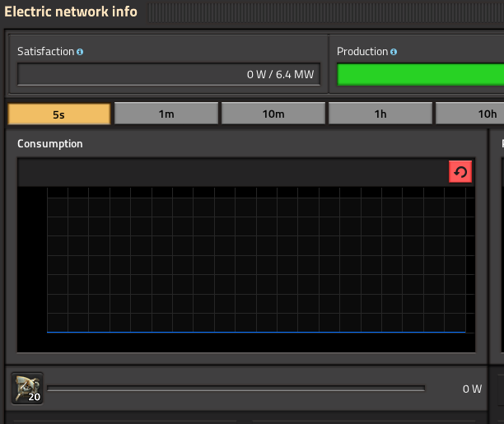Switch to the 10m time range
504x424 pixels.
point(273,114)
